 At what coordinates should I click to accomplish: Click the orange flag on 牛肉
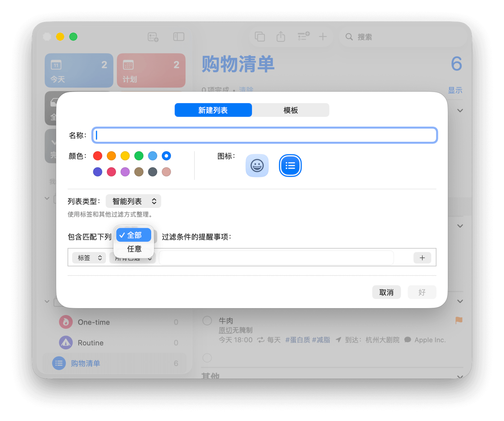coord(459,320)
